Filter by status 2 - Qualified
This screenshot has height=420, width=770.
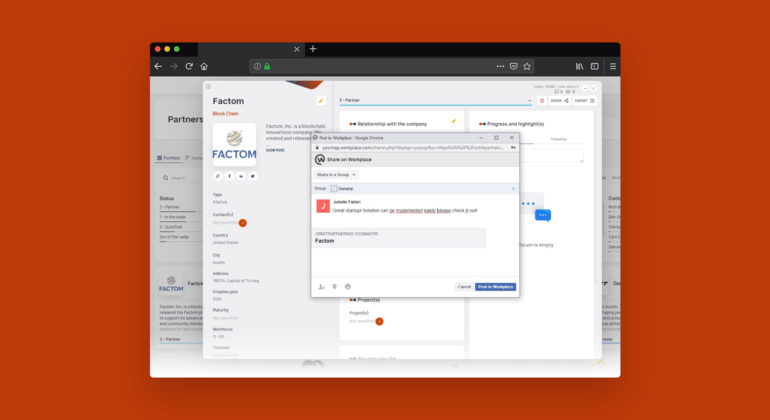click(170, 227)
